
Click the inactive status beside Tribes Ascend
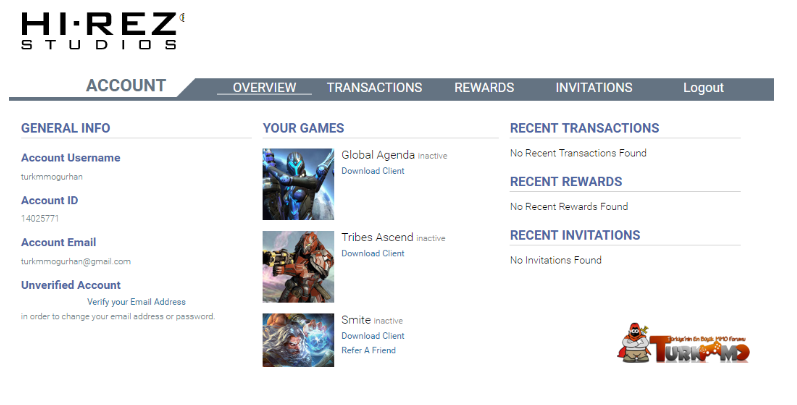pos(431,238)
